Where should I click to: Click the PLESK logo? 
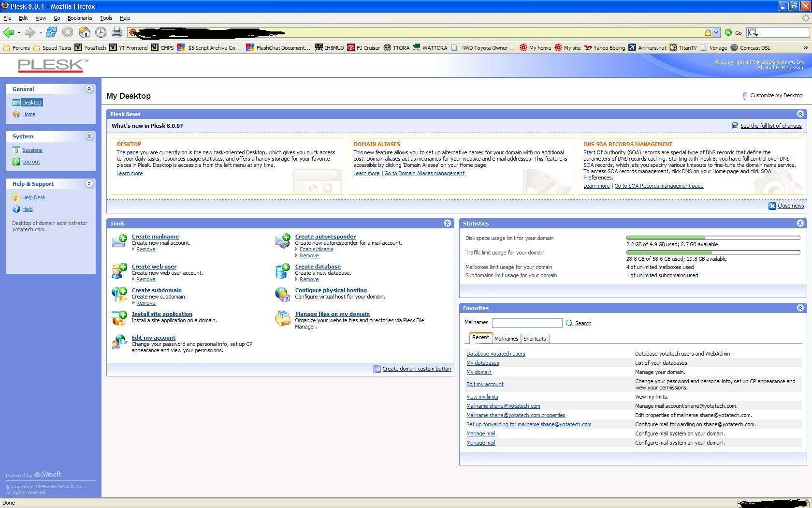pos(53,65)
